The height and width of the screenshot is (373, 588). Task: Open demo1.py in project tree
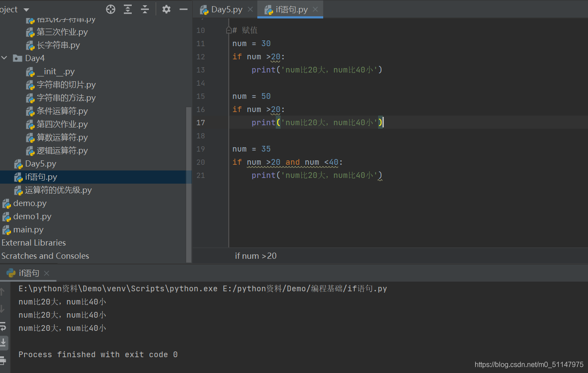(32, 217)
